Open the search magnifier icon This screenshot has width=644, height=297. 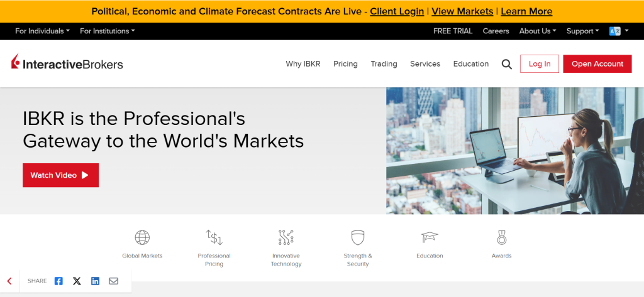[507, 64]
